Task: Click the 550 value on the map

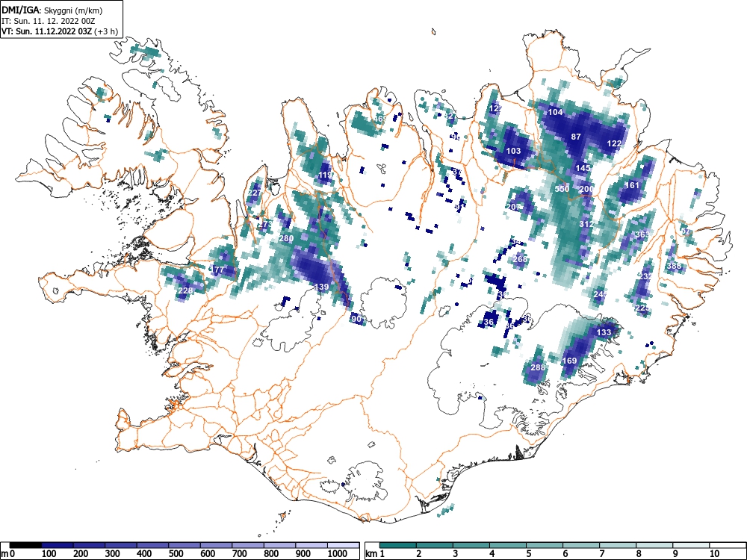Action: tap(562, 189)
